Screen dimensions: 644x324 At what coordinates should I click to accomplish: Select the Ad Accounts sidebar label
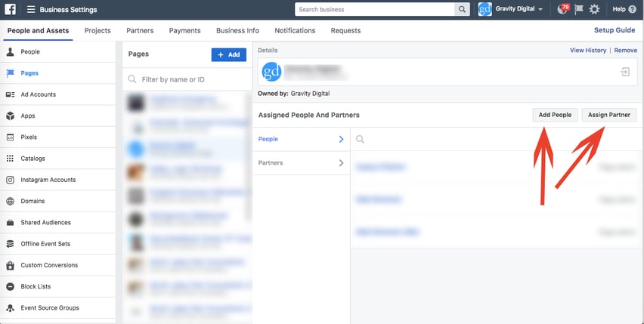point(39,94)
